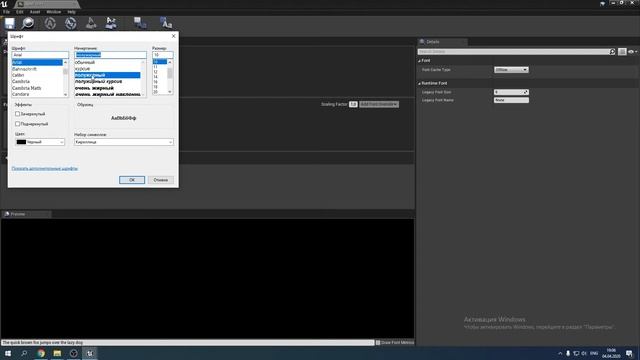Click the Update All toolbar icon

point(70,23)
